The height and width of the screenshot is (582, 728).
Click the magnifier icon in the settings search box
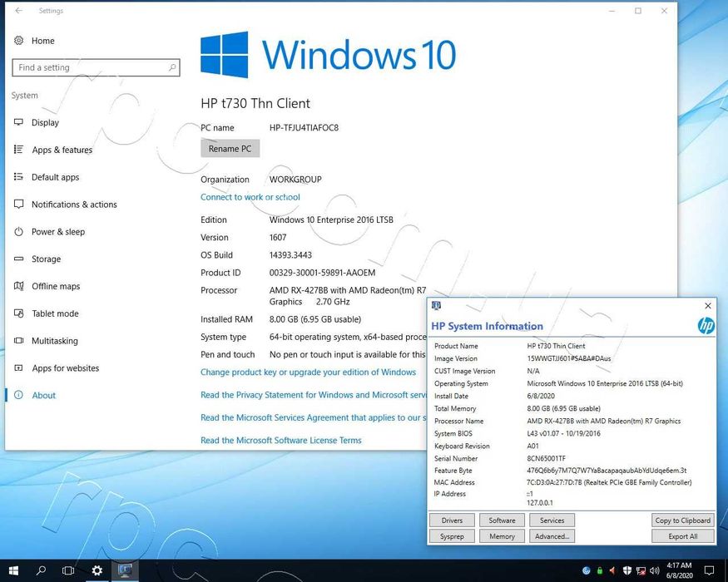[x=172, y=67]
